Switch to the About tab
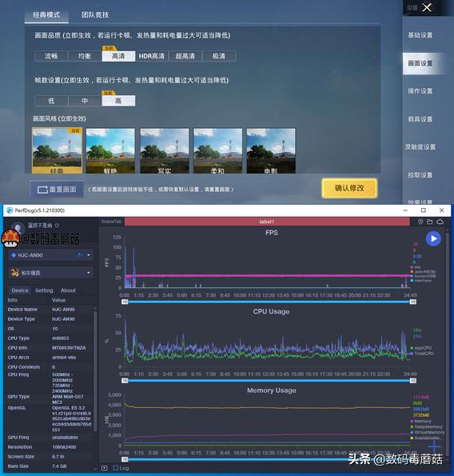This screenshot has width=454, height=476. [68, 290]
